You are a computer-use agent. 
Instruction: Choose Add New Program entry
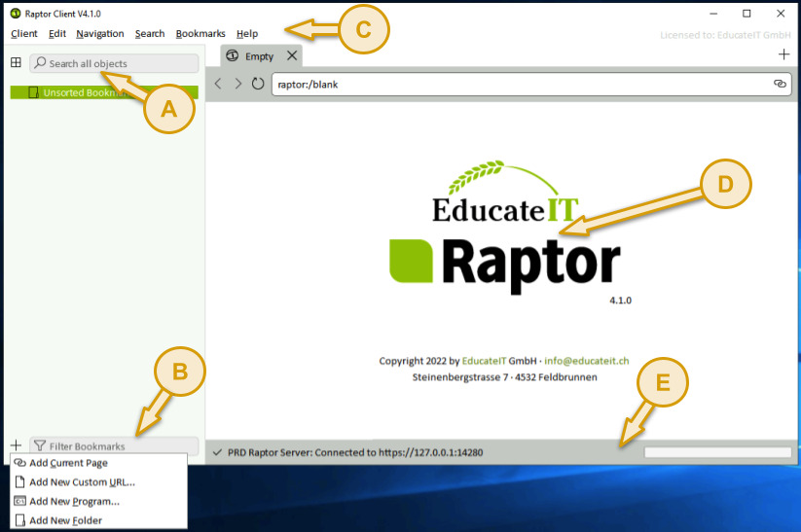[x=74, y=502]
